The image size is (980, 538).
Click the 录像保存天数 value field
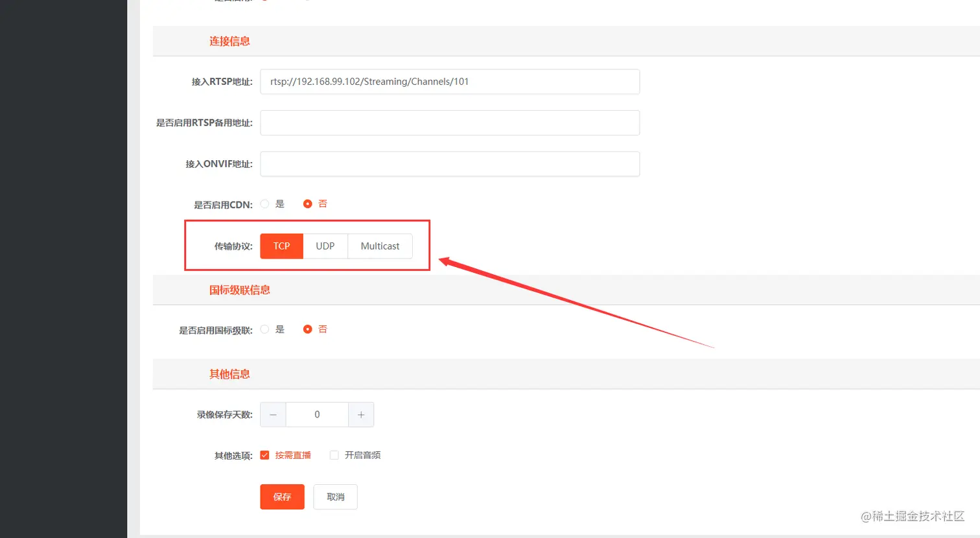(317, 415)
